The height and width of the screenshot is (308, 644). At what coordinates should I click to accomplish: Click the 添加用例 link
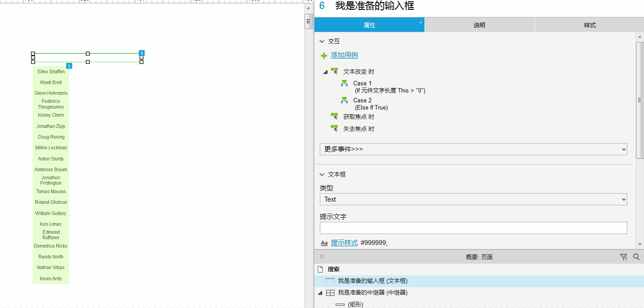coord(344,55)
